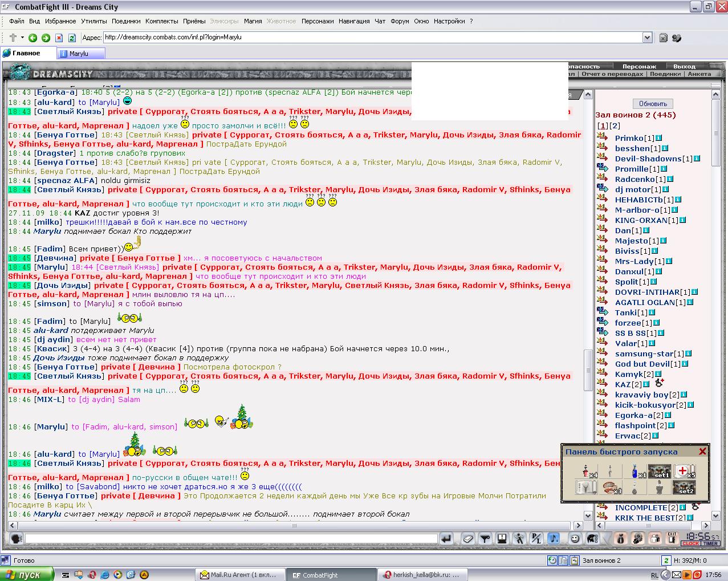
Task: Toggle the sound note icon in chat bar
Action: (x=554, y=538)
